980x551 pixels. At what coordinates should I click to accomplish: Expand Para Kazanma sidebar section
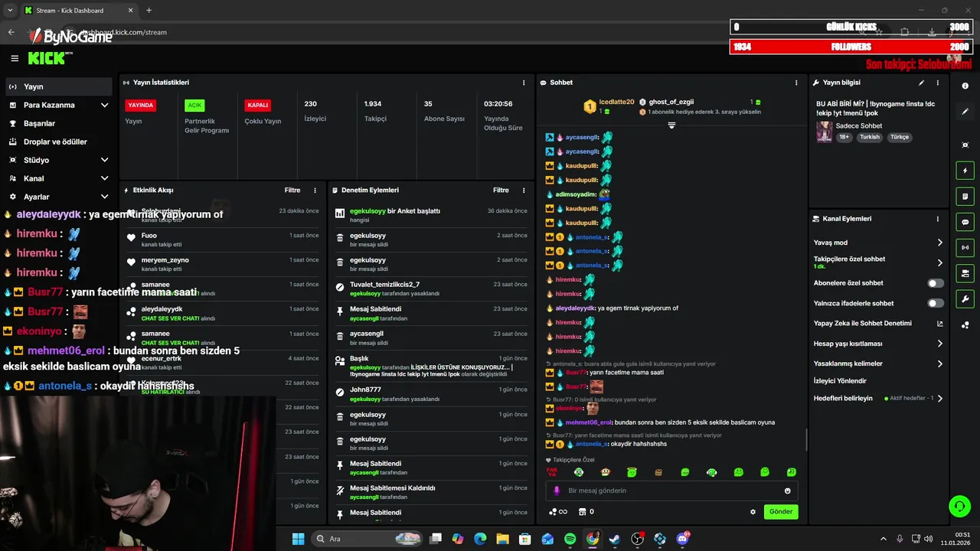tap(105, 105)
